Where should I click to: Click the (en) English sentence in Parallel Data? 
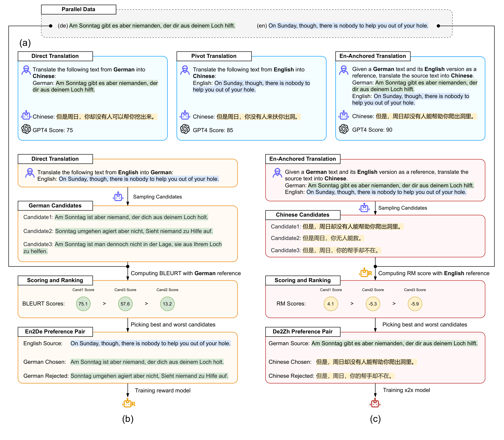point(348,26)
